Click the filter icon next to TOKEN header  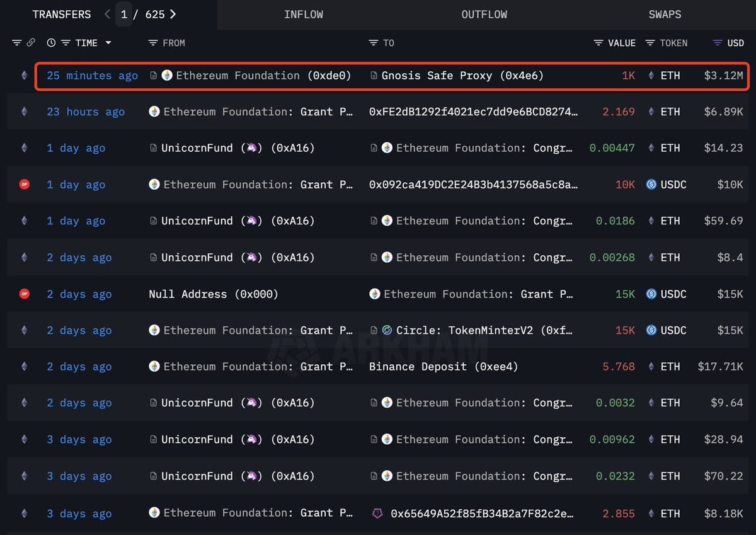coord(649,43)
